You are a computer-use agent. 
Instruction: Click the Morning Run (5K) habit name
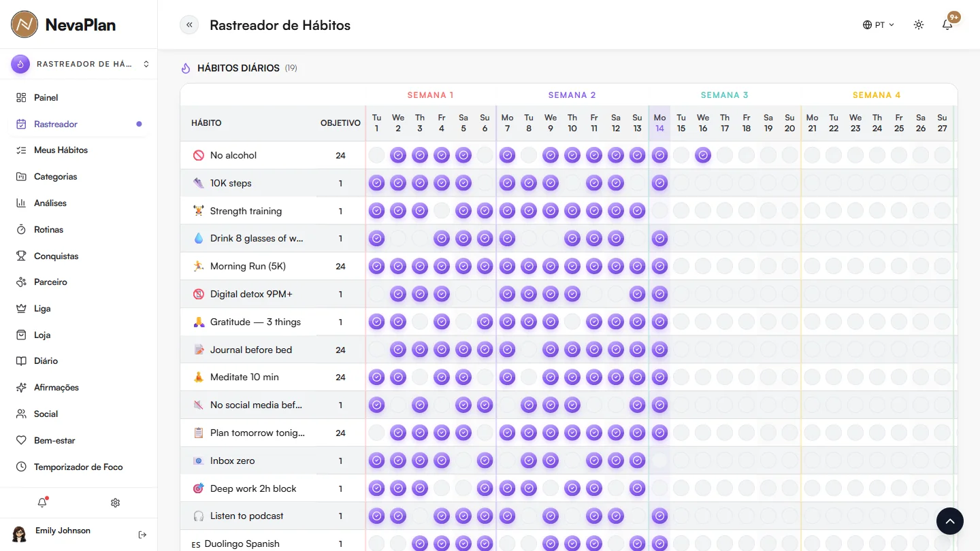click(x=248, y=267)
